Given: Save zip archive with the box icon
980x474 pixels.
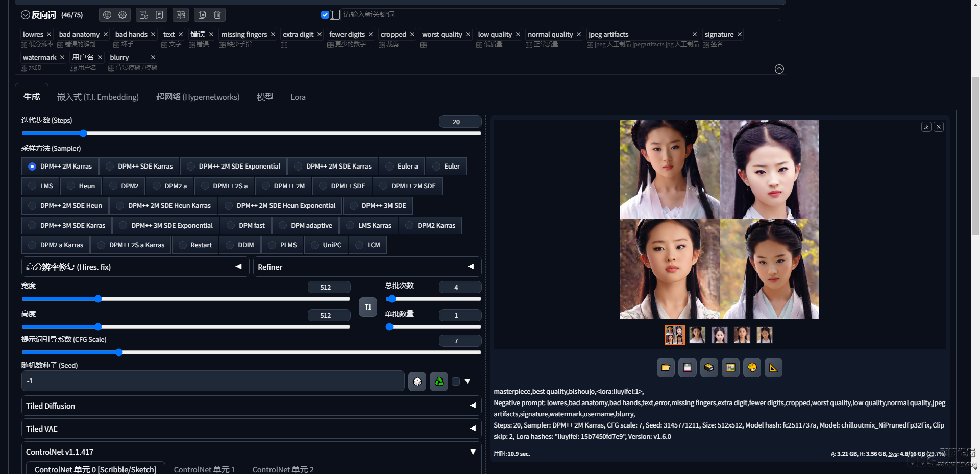Looking at the screenshot, I should pos(709,367).
